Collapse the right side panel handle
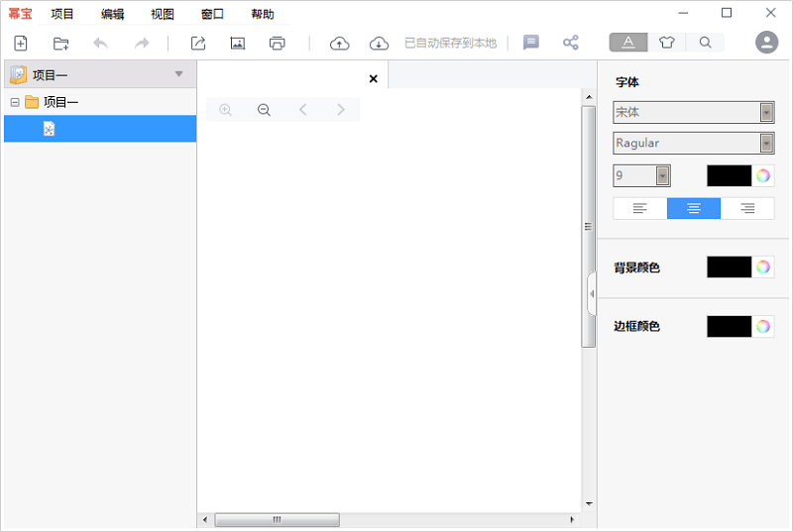The height and width of the screenshot is (532, 793). point(591,293)
